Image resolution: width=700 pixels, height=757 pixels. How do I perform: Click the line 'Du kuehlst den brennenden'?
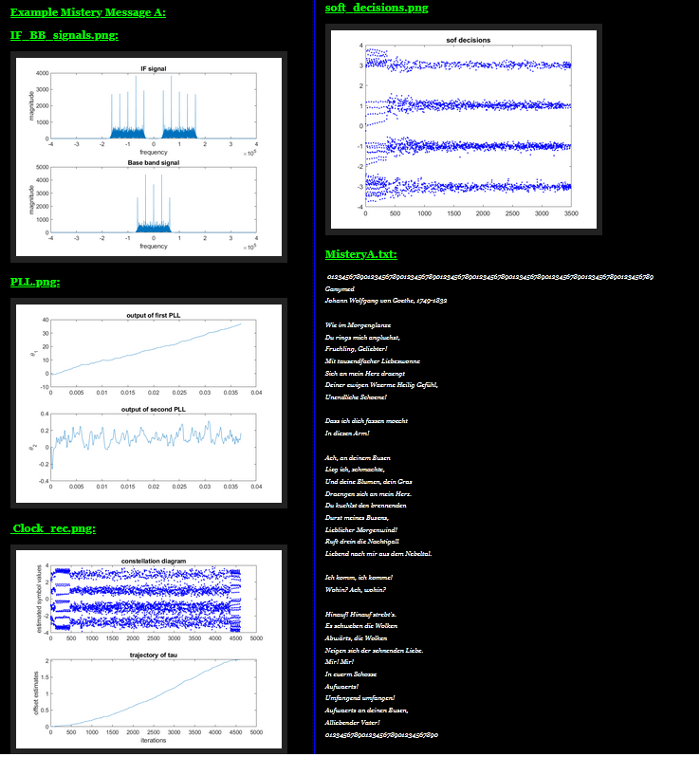click(366, 506)
